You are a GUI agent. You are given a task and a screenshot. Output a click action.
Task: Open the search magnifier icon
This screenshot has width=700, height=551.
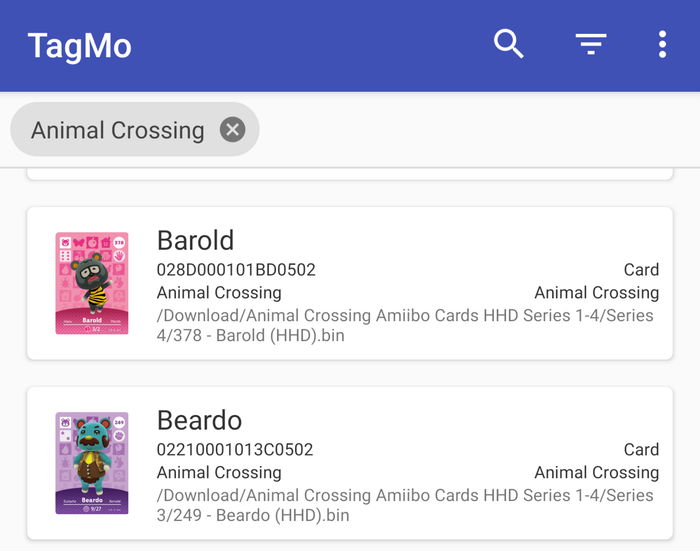click(x=508, y=44)
